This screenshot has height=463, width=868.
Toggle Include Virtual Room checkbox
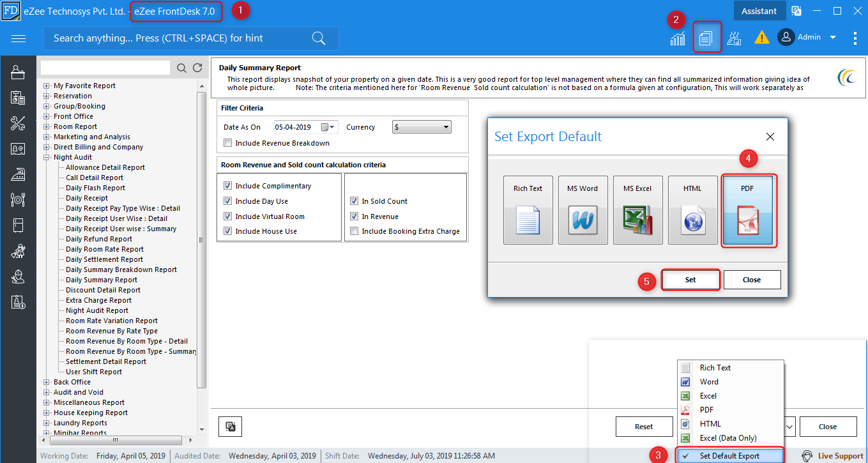(227, 216)
